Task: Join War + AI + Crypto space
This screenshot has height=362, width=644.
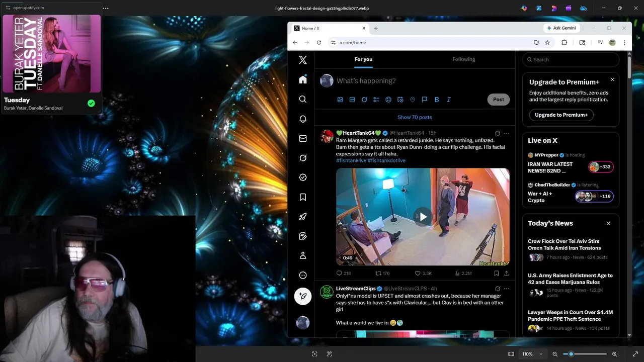Action: [x=571, y=194]
